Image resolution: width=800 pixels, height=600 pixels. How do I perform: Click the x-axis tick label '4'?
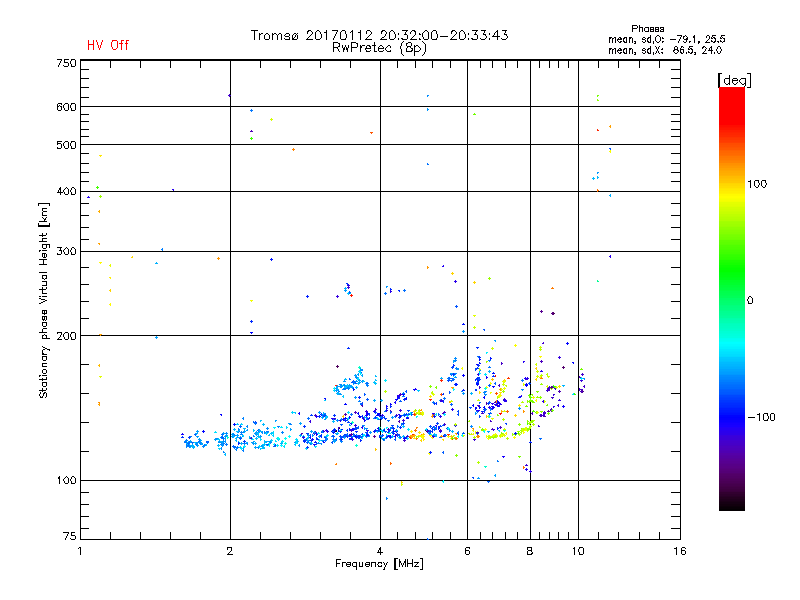(380, 551)
